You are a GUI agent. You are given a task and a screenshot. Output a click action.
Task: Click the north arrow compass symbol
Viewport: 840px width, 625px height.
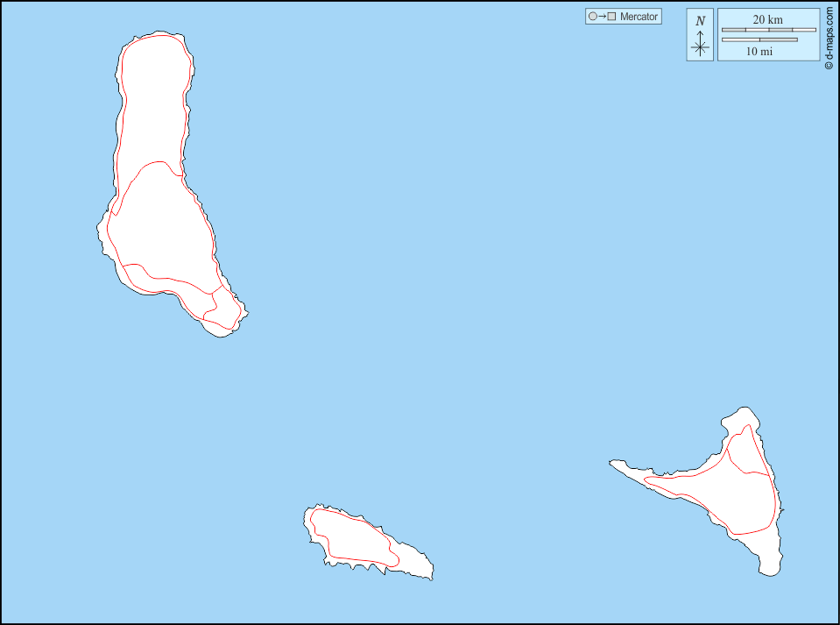pos(700,46)
